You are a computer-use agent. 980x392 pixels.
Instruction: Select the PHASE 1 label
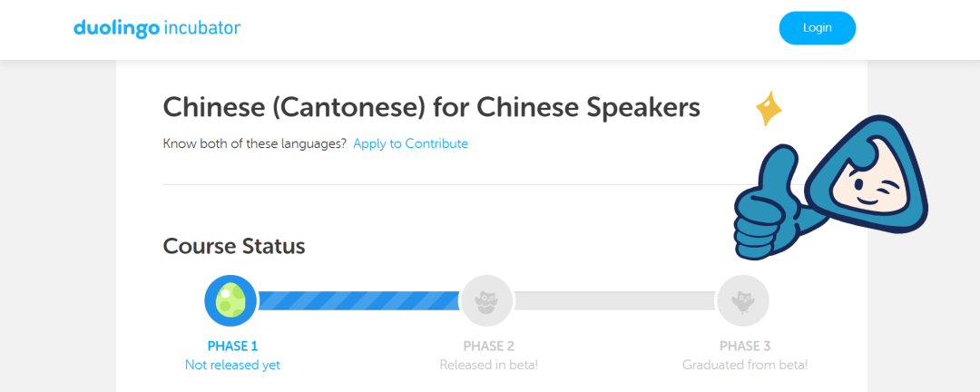pos(232,346)
